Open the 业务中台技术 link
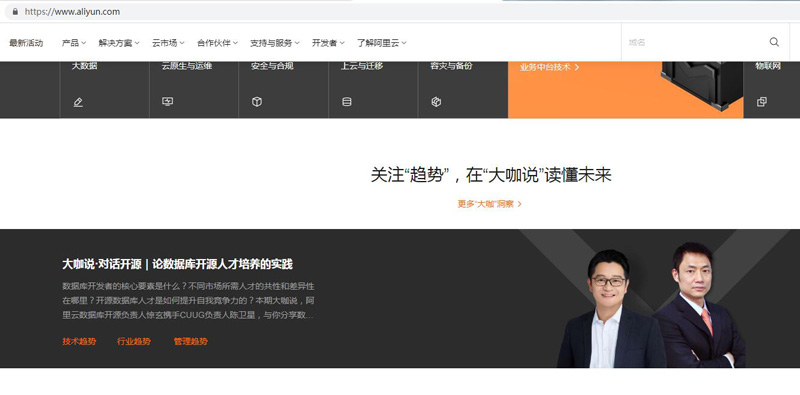 point(549,67)
